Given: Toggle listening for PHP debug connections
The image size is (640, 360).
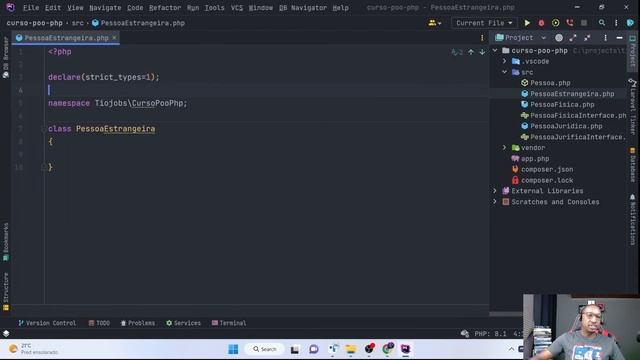Looking at the screenshot, I should pyautogui.click(x=570, y=23).
